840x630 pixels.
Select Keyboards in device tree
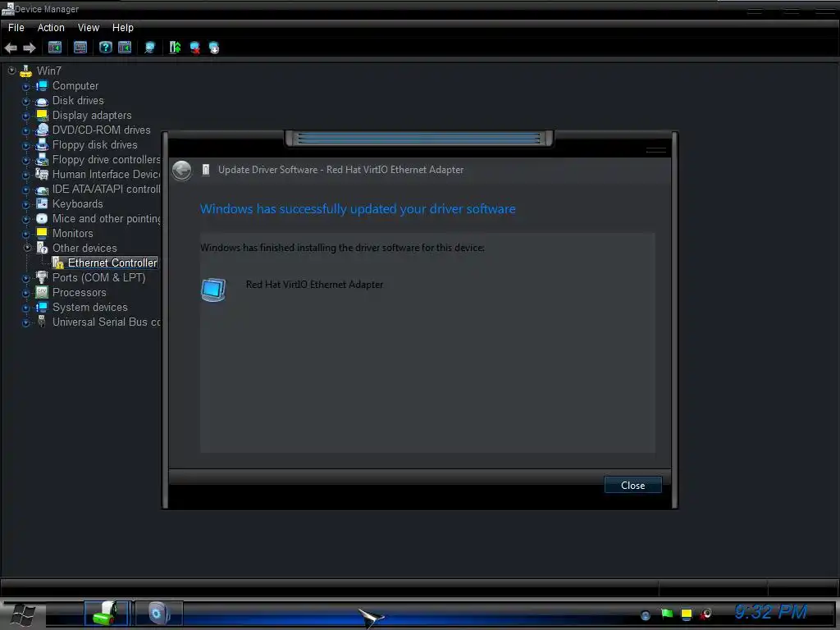(x=78, y=203)
